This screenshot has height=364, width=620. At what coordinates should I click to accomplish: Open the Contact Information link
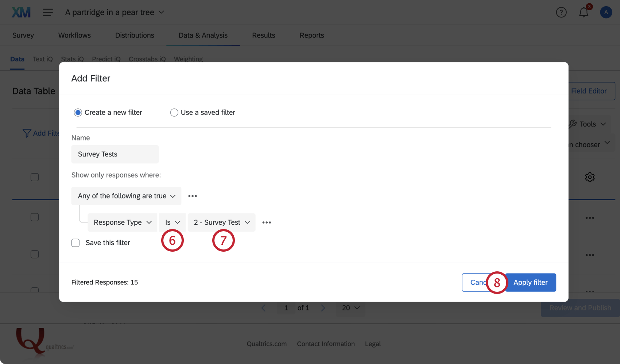326,344
